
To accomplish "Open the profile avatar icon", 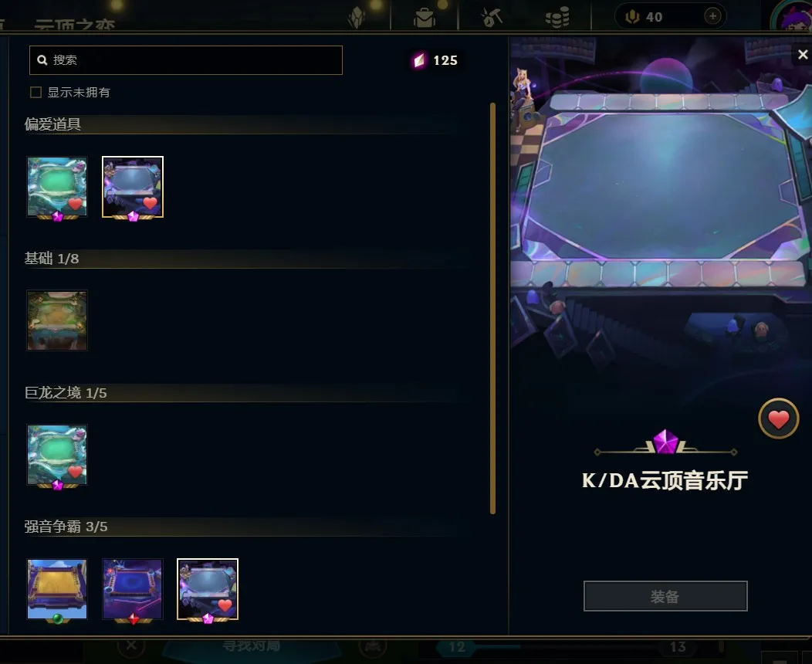I will pos(793,15).
